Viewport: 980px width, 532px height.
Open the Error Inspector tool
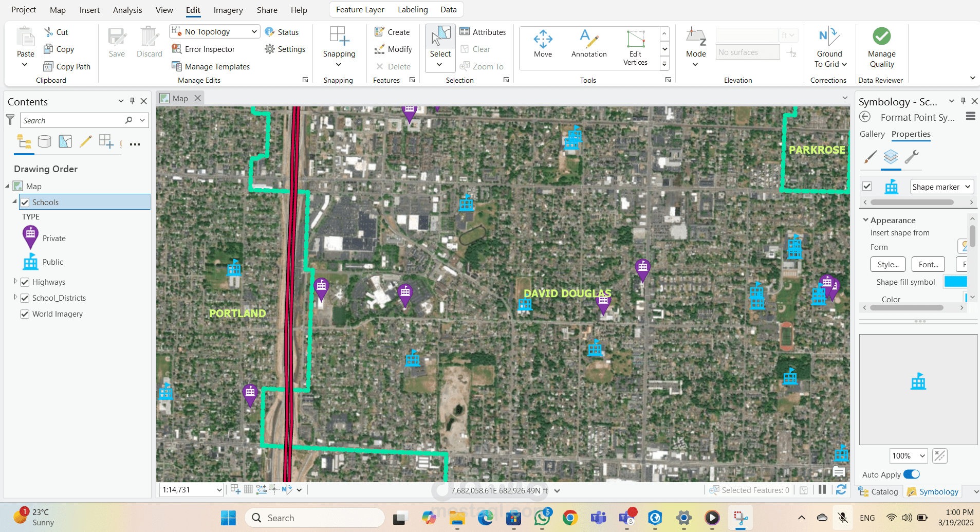pos(203,49)
